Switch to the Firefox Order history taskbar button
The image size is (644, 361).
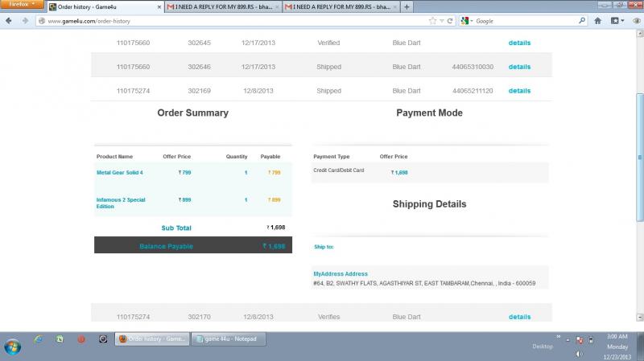pyautogui.click(x=152, y=338)
